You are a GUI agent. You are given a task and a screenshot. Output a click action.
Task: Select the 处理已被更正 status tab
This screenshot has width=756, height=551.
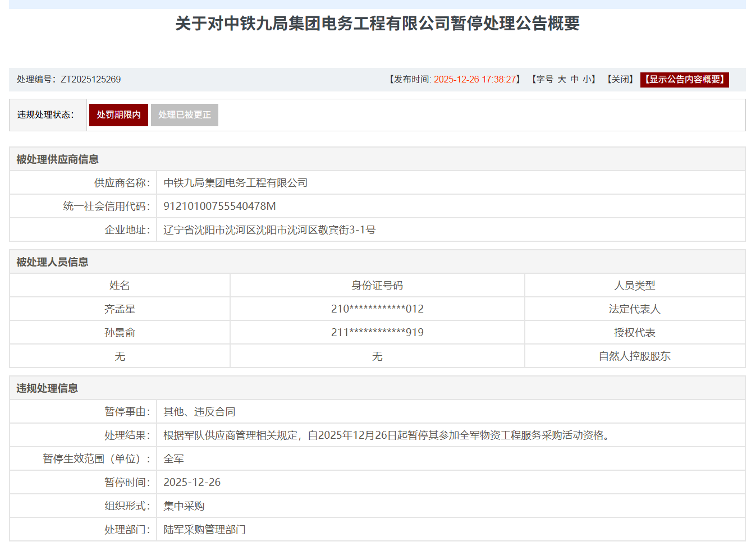point(185,114)
